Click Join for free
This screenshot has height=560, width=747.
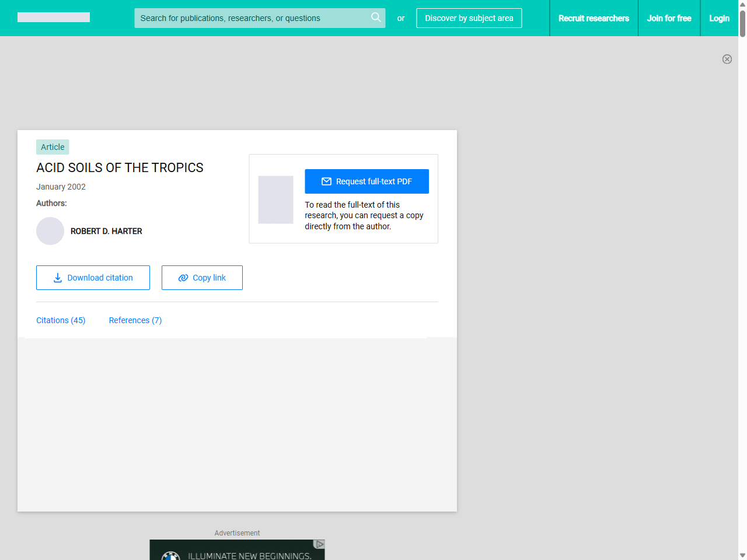(669, 18)
